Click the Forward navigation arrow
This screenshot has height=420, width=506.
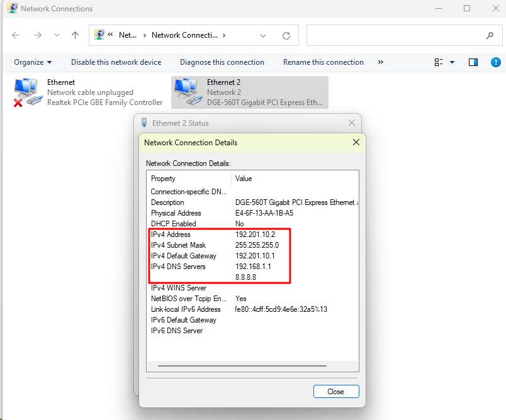37,36
